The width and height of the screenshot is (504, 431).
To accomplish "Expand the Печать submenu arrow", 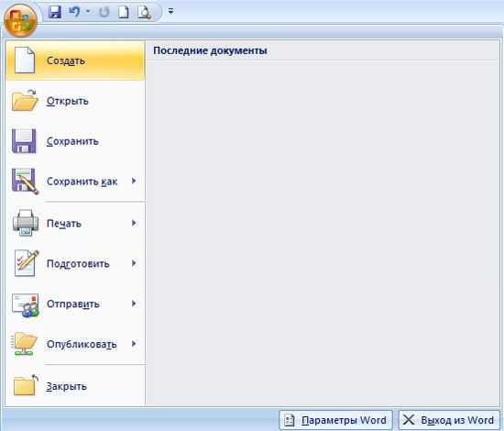I will [134, 223].
